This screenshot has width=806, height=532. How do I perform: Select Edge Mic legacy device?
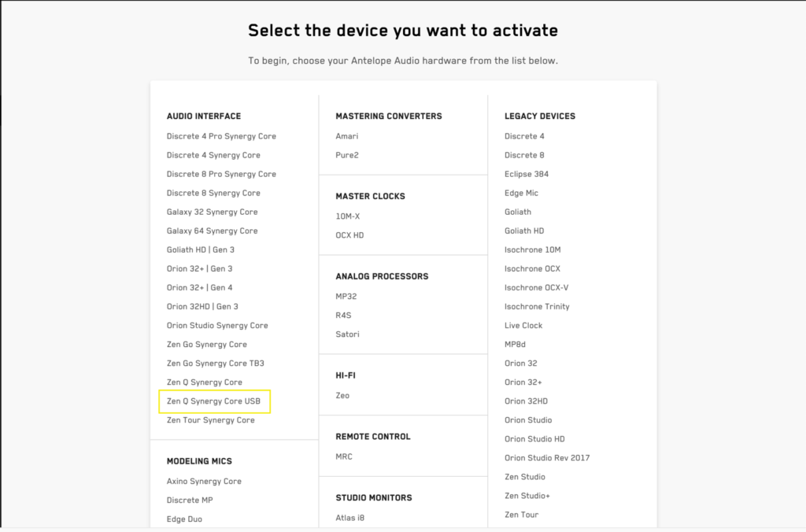521,194
